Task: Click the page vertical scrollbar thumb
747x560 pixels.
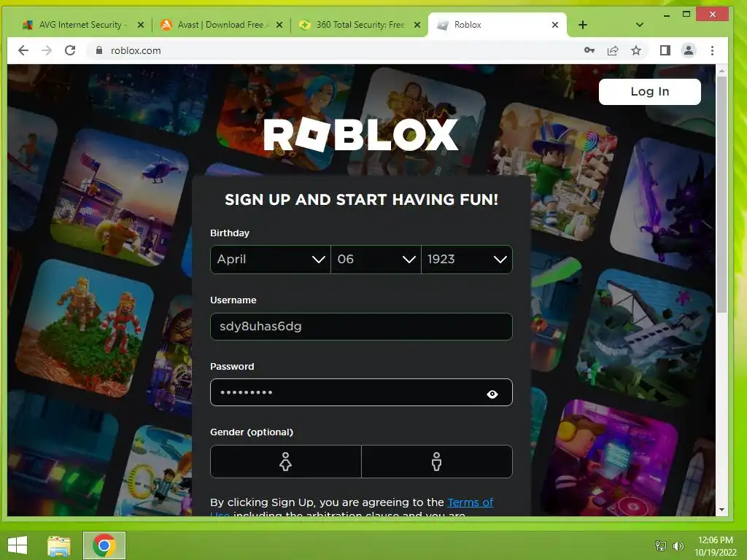Action: [x=721, y=194]
